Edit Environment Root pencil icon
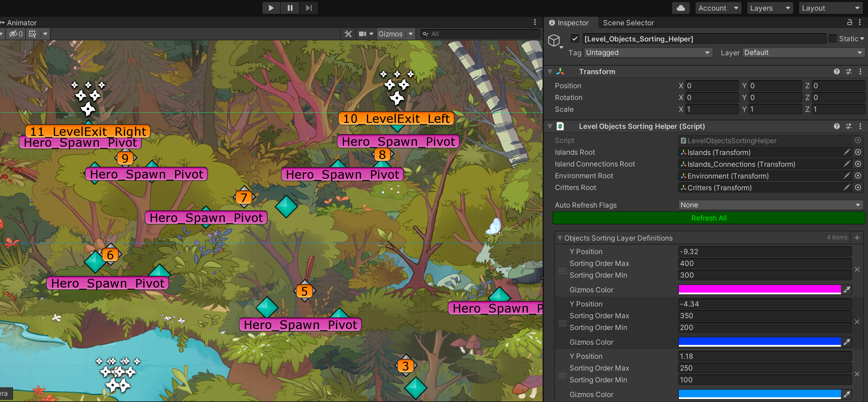The width and height of the screenshot is (868, 402). pos(847,176)
